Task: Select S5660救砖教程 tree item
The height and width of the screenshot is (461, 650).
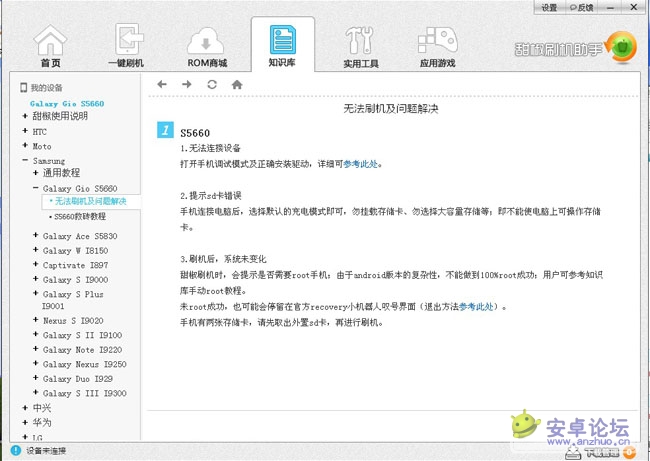Action: pos(80,216)
